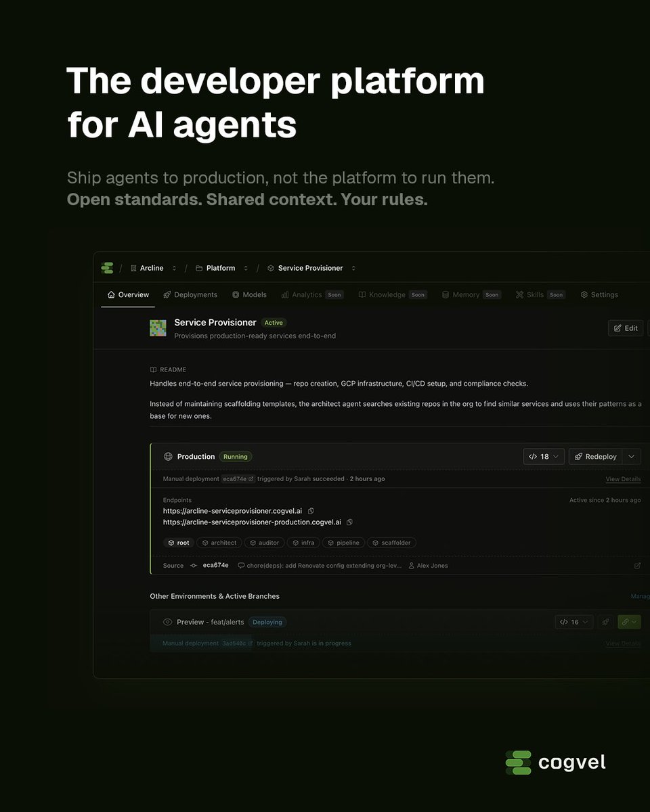650x812 pixels.
Task: Click the Production environment name
Action: tap(196, 457)
